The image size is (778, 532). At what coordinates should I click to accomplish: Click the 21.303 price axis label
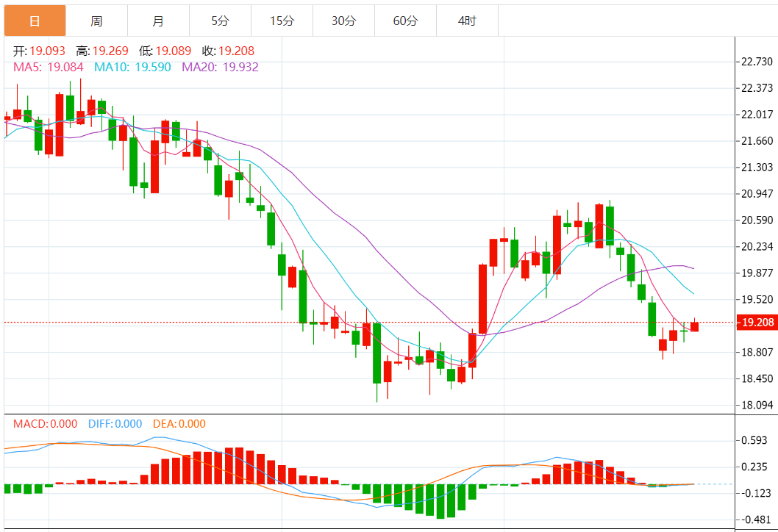click(757, 167)
